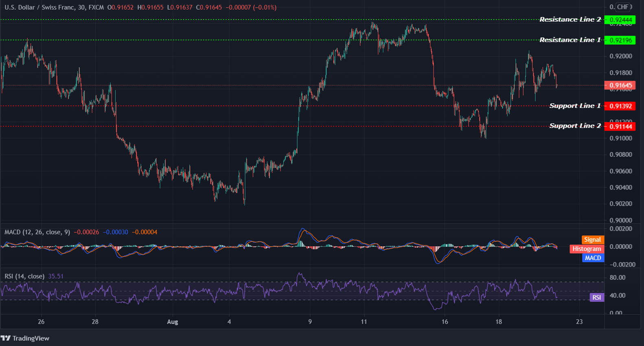Click date 23 on the time axis
Image resolution: width=644 pixels, height=346 pixels.
tap(579, 322)
